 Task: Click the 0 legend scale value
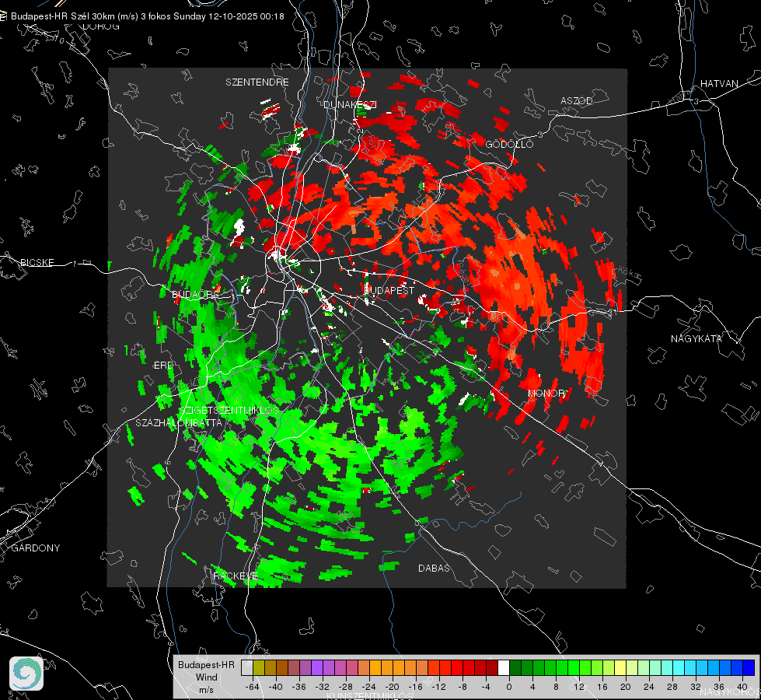click(509, 687)
